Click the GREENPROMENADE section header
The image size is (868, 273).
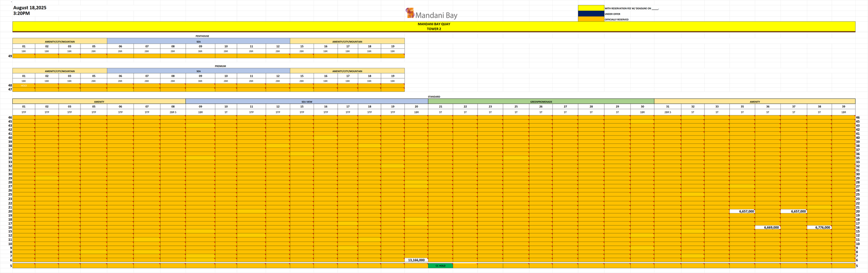click(x=541, y=102)
